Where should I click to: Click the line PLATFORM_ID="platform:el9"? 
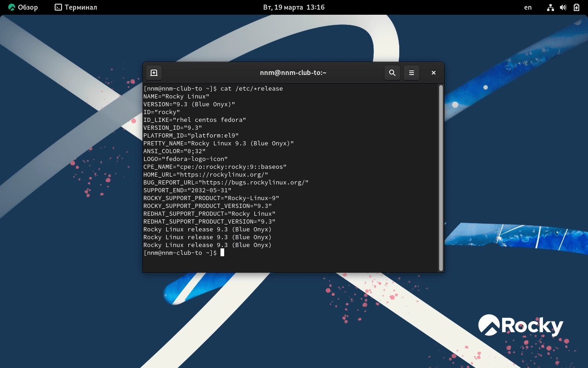[191, 135]
